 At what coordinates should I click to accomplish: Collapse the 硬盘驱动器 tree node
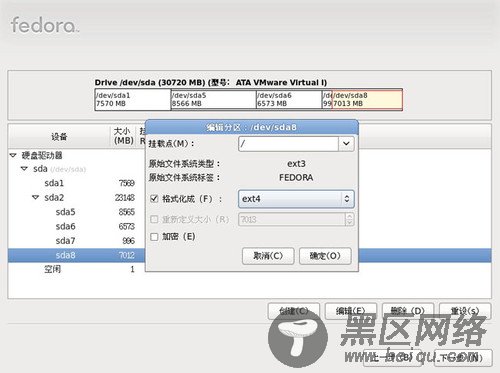pyautogui.click(x=13, y=155)
